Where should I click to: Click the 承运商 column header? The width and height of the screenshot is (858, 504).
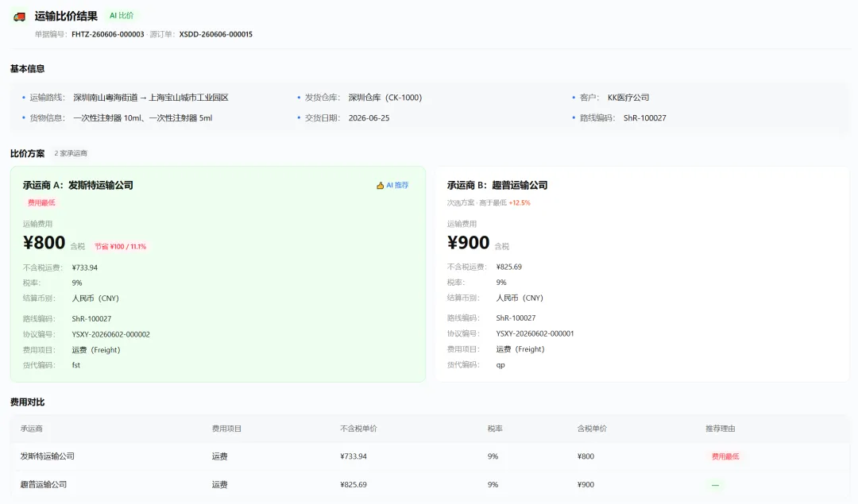tap(32, 429)
